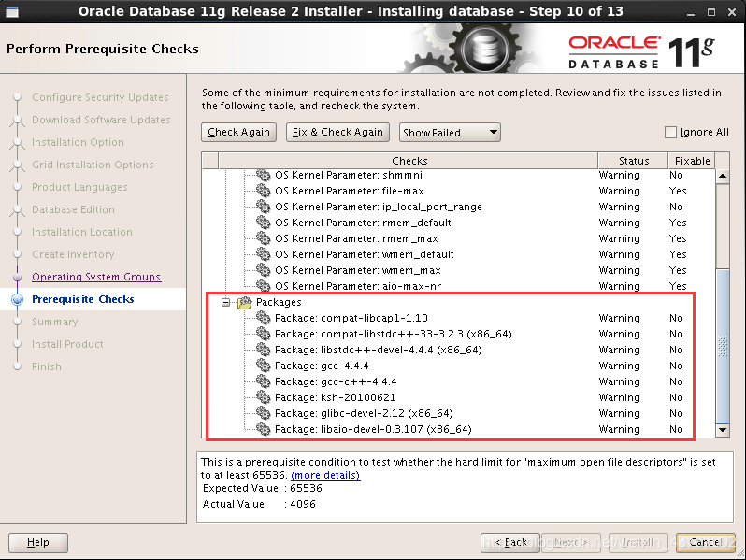
Task: Click Fix & Check Again button
Action: 337,132
